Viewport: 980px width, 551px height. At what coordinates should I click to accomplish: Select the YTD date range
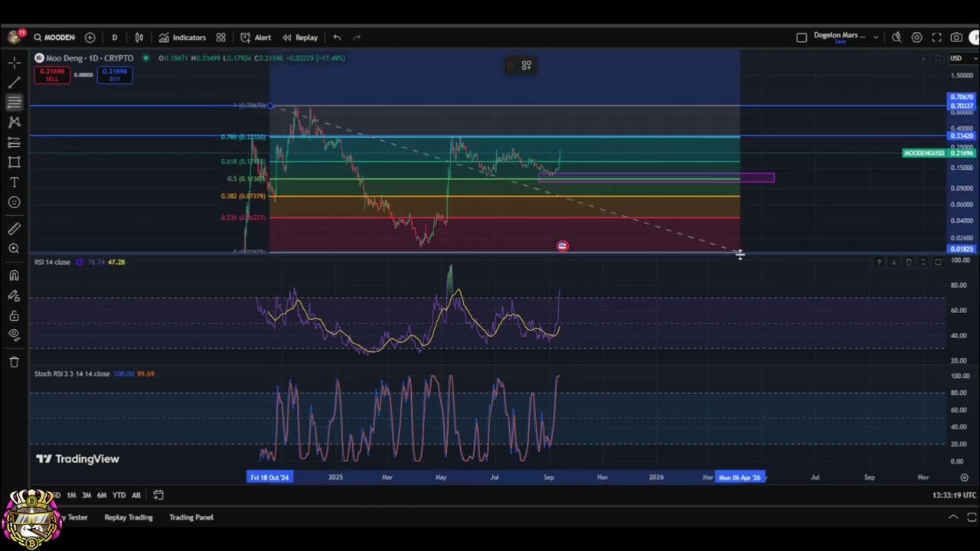[x=119, y=495]
